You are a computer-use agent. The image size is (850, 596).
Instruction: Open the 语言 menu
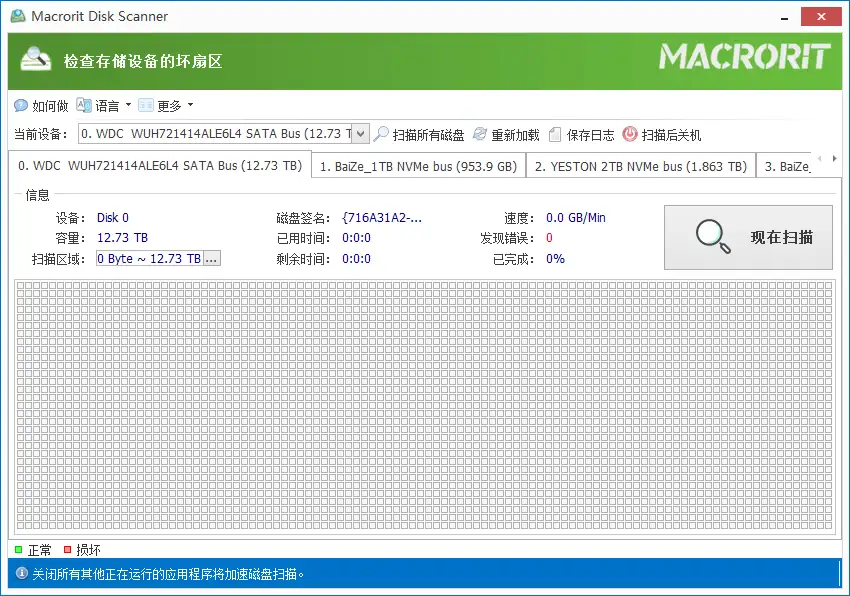pyautogui.click(x=104, y=106)
